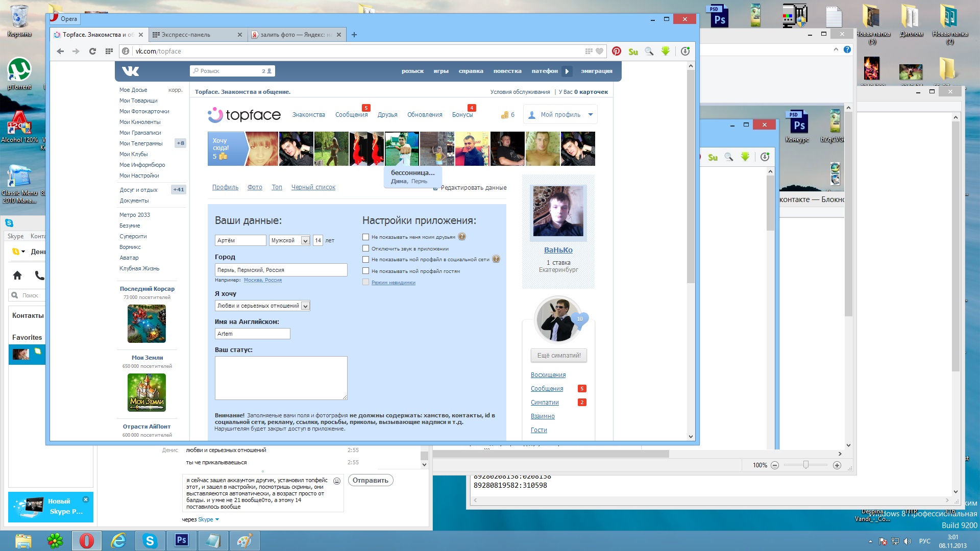Screen dimensions: 980x551
Task: Open ICQ flower icon on taskbar
Action: pyautogui.click(x=55, y=541)
